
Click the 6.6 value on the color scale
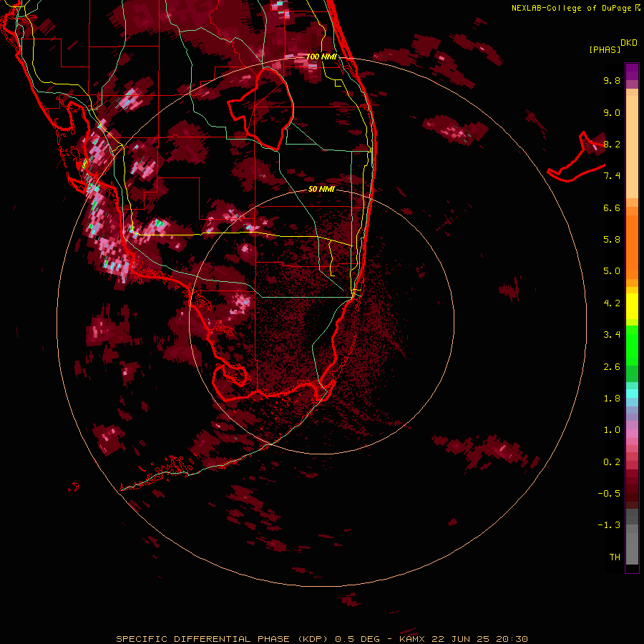(612, 208)
